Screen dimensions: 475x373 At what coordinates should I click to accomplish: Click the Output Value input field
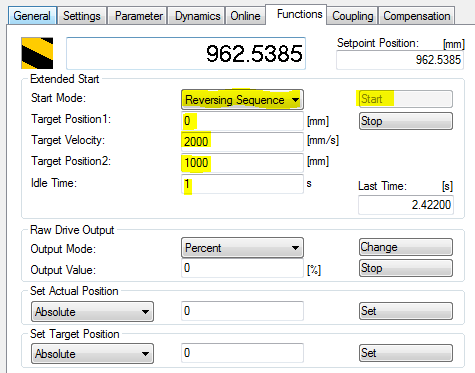242,268
